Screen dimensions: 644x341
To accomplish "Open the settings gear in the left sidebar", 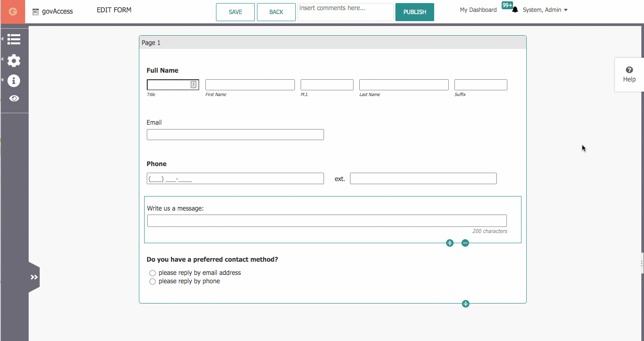I will (x=14, y=60).
